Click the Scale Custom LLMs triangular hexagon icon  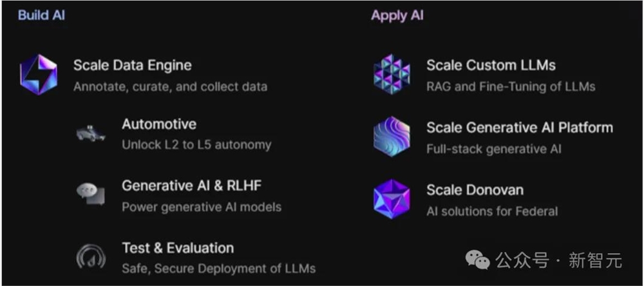pyautogui.click(x=392, y=74)
